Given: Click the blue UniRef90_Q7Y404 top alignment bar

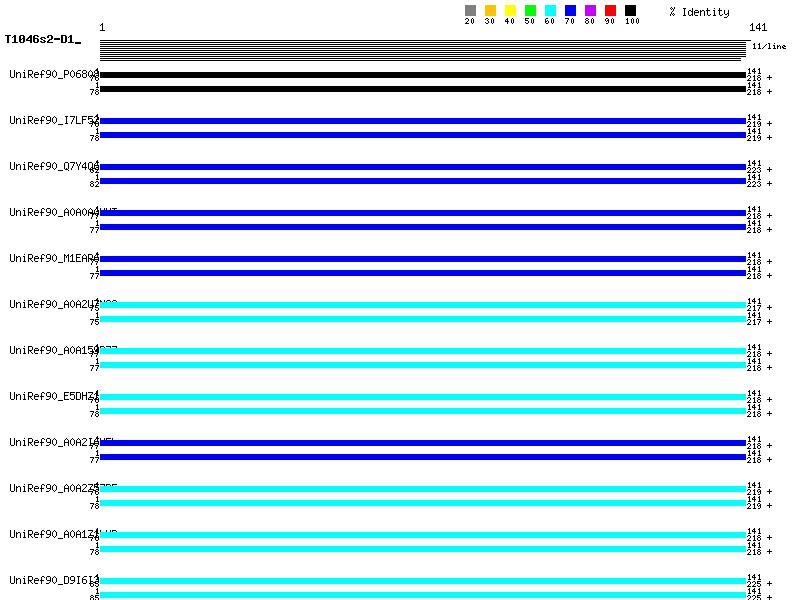Looking at the screenshot, I should 422,167.
